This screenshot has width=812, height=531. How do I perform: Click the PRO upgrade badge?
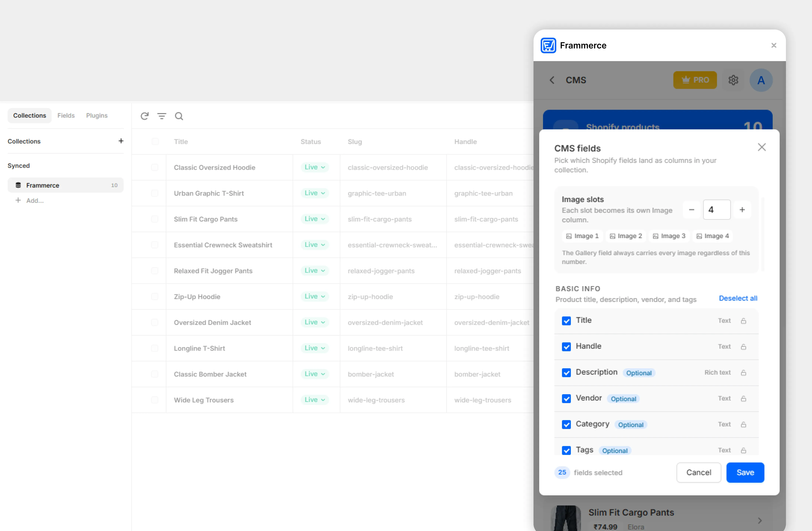(x=695, y=80)
